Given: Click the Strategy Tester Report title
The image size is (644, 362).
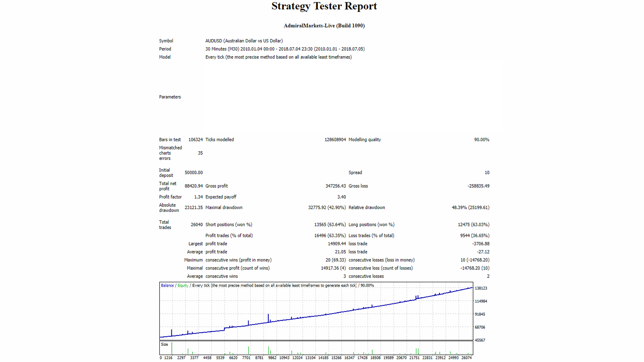Looking at the screenshot, I should tap(324, 6).
